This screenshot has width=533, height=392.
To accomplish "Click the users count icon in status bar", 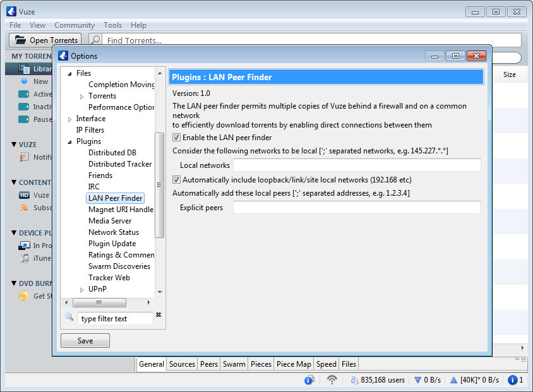I will click(354, 380).
